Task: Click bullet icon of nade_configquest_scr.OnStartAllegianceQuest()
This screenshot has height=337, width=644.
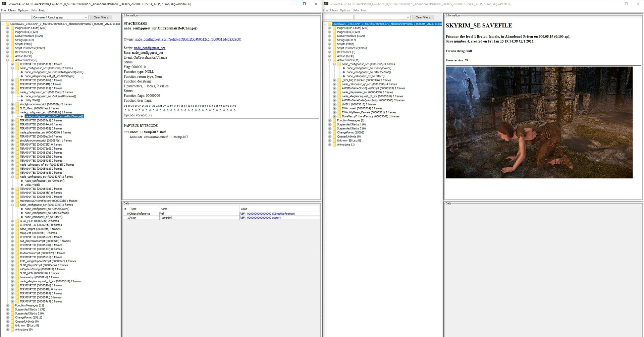Action: (22, 72)
